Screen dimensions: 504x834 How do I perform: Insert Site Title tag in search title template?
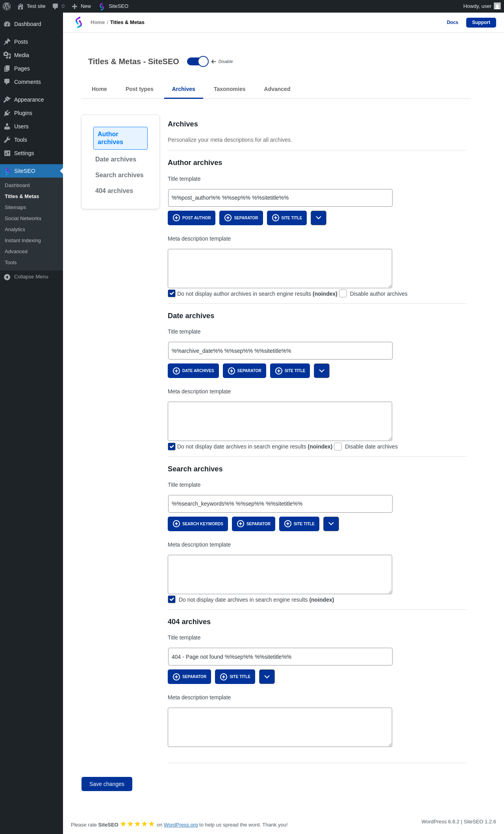point(299,524)
